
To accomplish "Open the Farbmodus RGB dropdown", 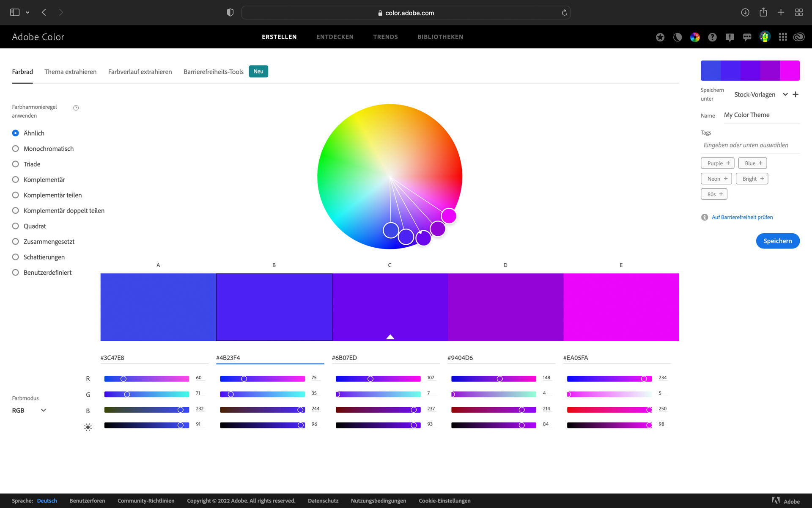I will [x=29, y=410].
